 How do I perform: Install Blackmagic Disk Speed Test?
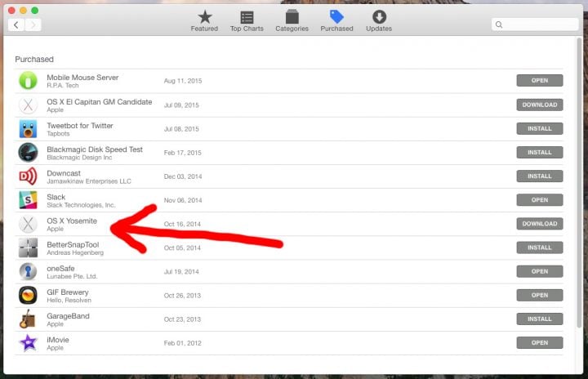pyautogui.click(x=540, y=153)
